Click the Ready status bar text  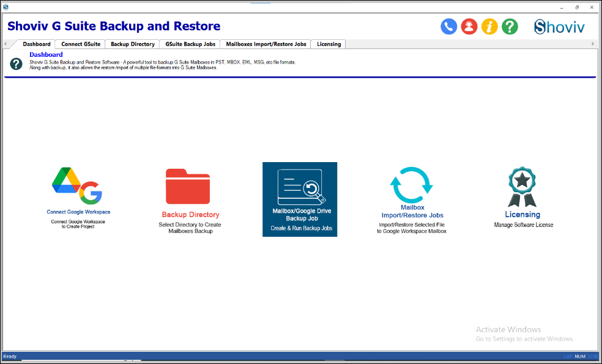point(10,356)
